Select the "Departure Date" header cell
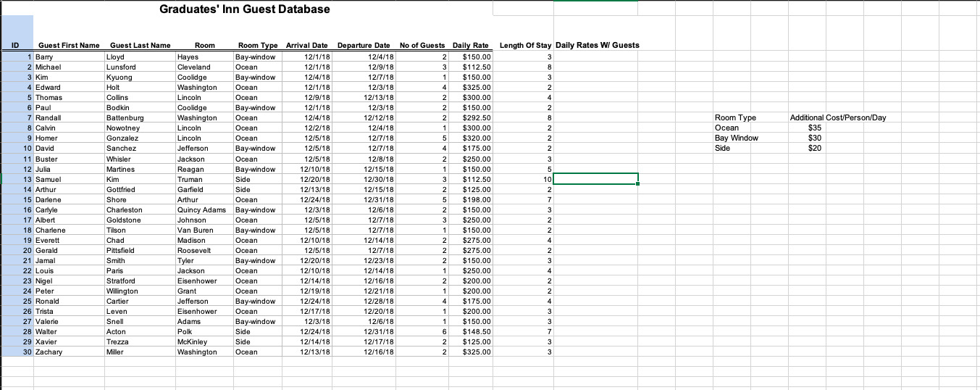 pyautogui.click(x=364, y=46)
